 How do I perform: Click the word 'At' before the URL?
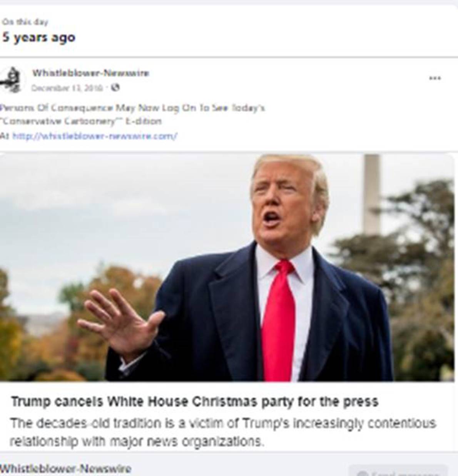point(4,136)
